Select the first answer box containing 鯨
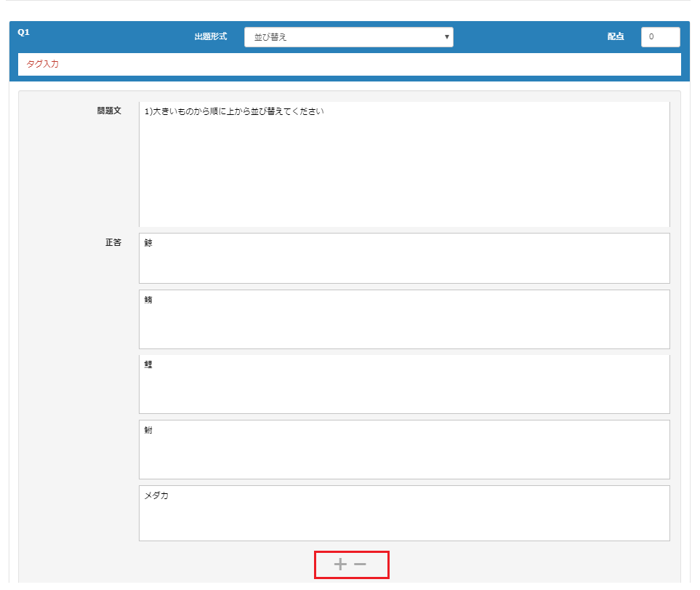700x590 pixels. coord(403,258)
